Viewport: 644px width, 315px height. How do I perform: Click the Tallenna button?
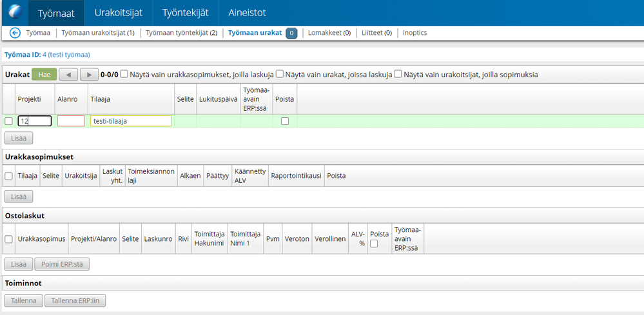click(23, 301)
